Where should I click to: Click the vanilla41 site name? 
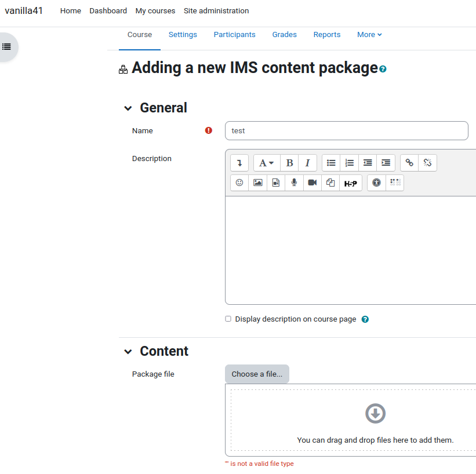click(24, 11)
